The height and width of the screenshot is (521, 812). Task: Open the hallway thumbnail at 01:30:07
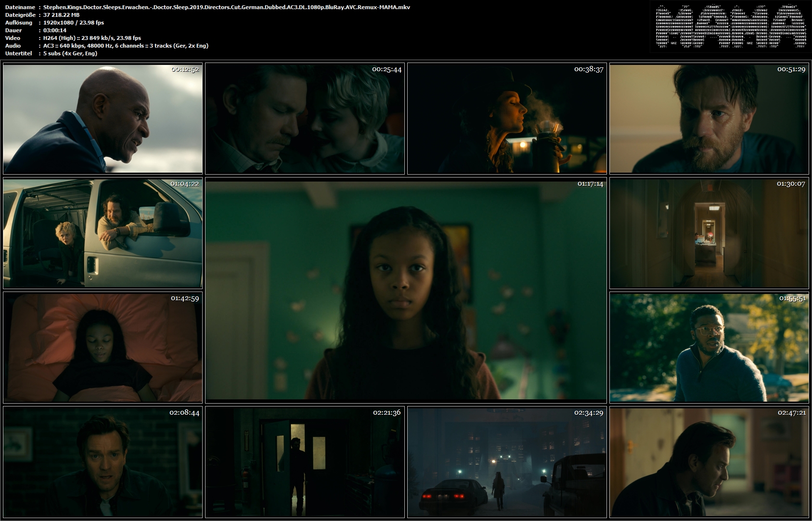click(x=709, y=233)
